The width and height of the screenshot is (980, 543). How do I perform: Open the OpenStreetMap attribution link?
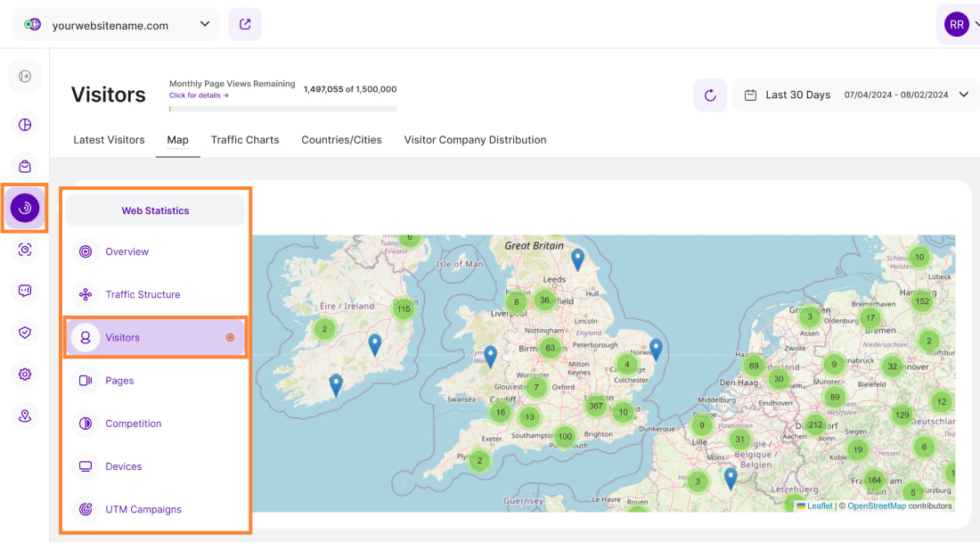(x=876, y=506)
